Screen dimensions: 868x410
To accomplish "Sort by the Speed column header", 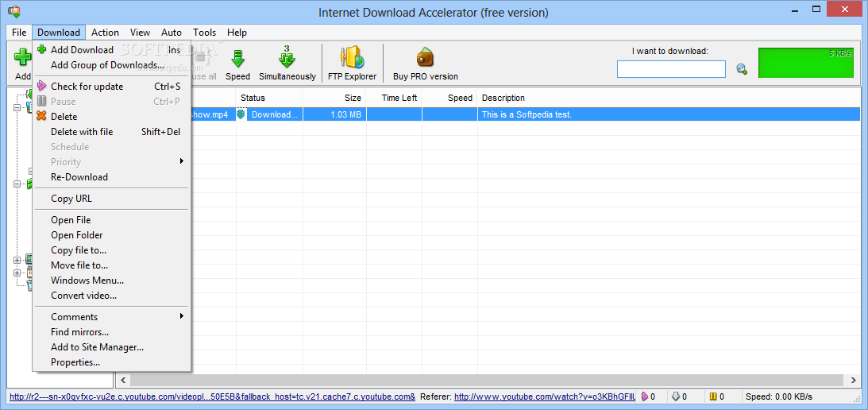I will pyautogui.click(x=450, y=98).
